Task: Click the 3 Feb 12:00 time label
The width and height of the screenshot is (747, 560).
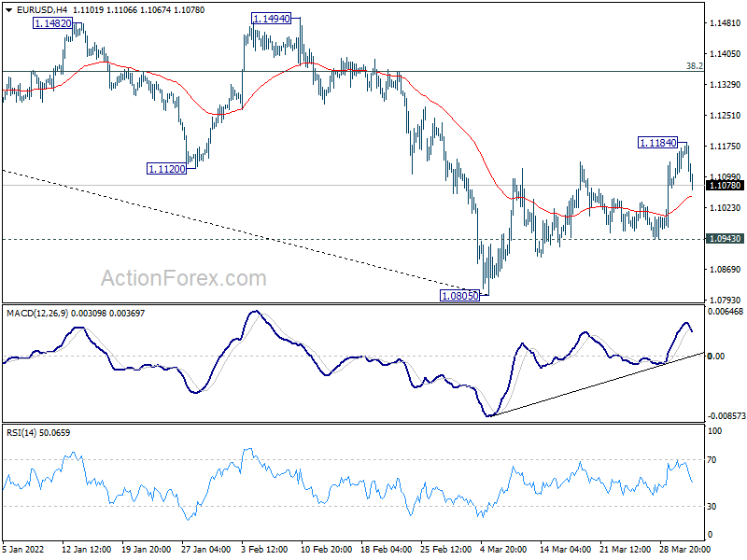Action: click(264, 550)
